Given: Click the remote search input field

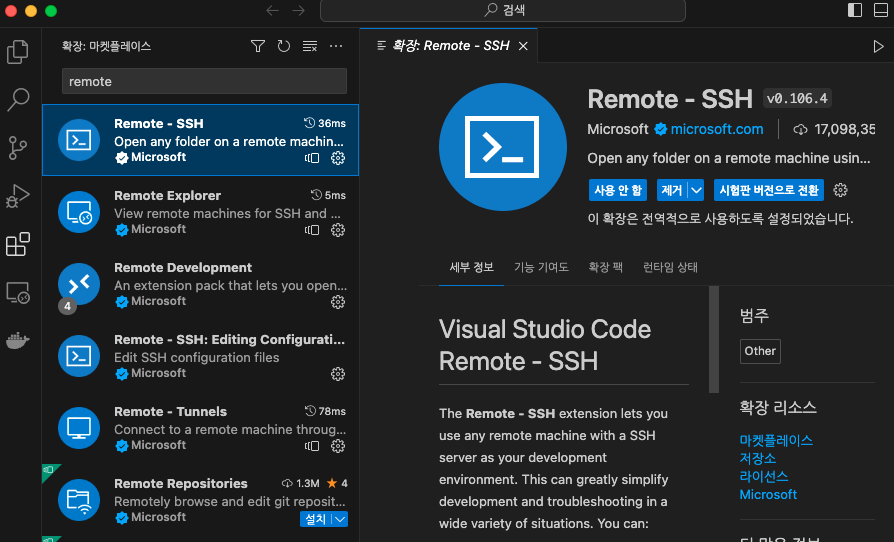Looking at the screenshot, I should 204,81.
